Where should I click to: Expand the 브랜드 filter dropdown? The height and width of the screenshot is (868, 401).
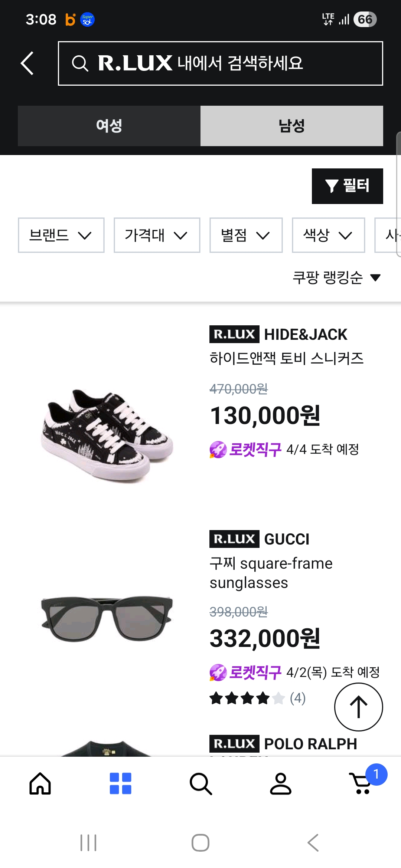[61, 235]
